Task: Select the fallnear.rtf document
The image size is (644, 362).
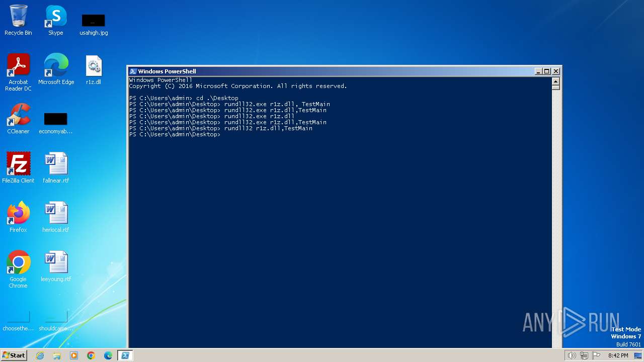Action: point(56,168)
